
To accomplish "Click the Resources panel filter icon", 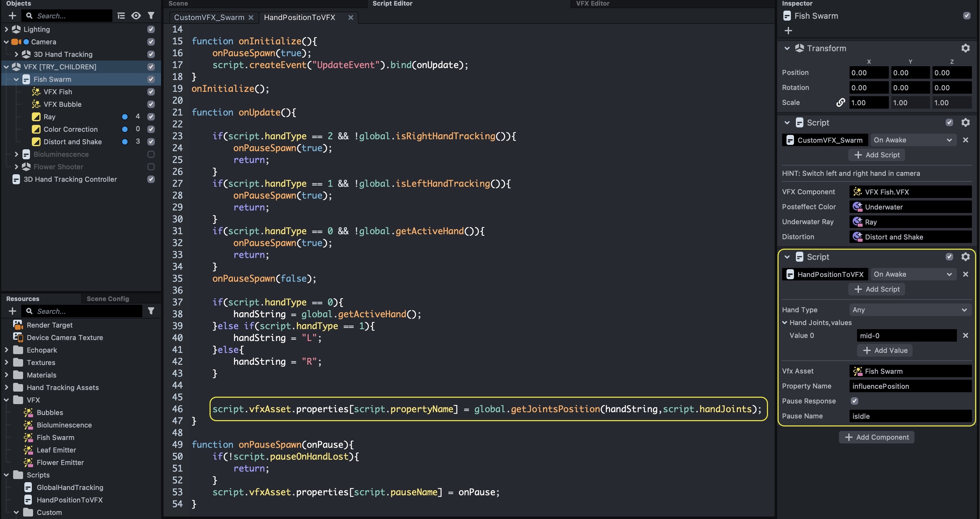I will pos(151,311).
